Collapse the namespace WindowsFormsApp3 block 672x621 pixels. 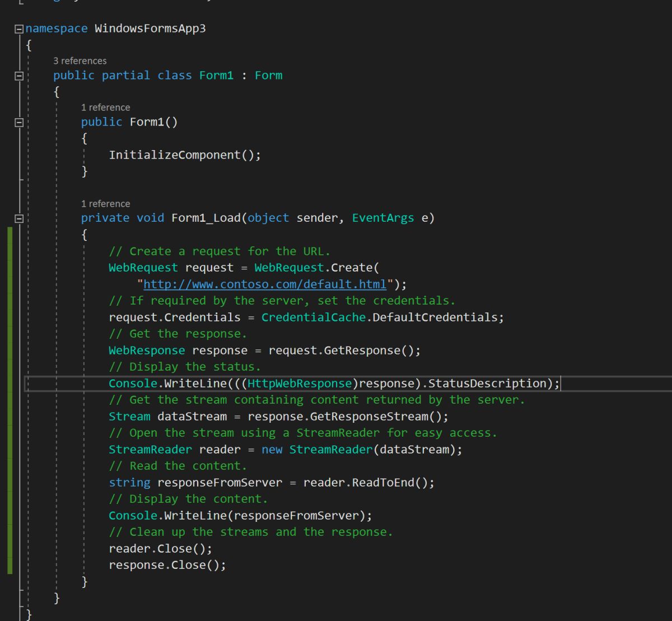pyautogui.click(x=20, y=29)
